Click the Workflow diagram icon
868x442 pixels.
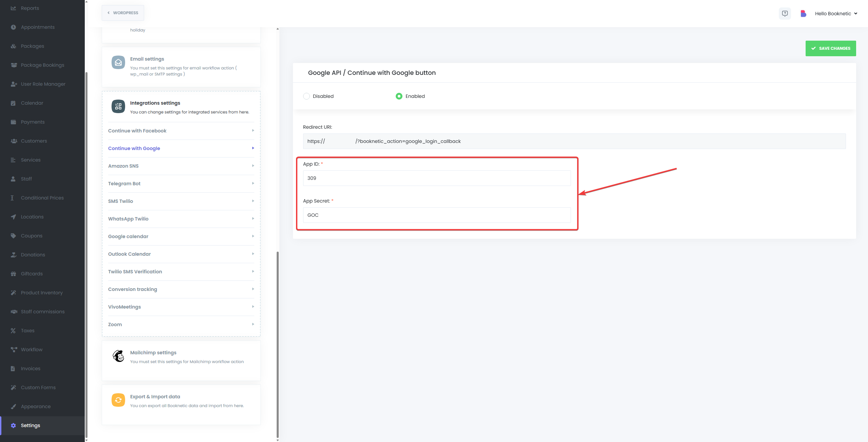pos(14,350)
